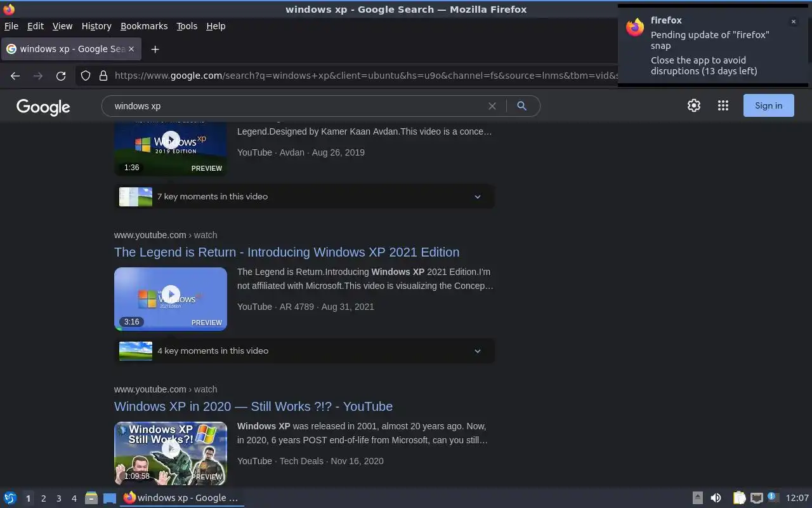The image size is (812, 508).
Task: Open the file manager from taskbar
Action: click(x=91, y=498)
